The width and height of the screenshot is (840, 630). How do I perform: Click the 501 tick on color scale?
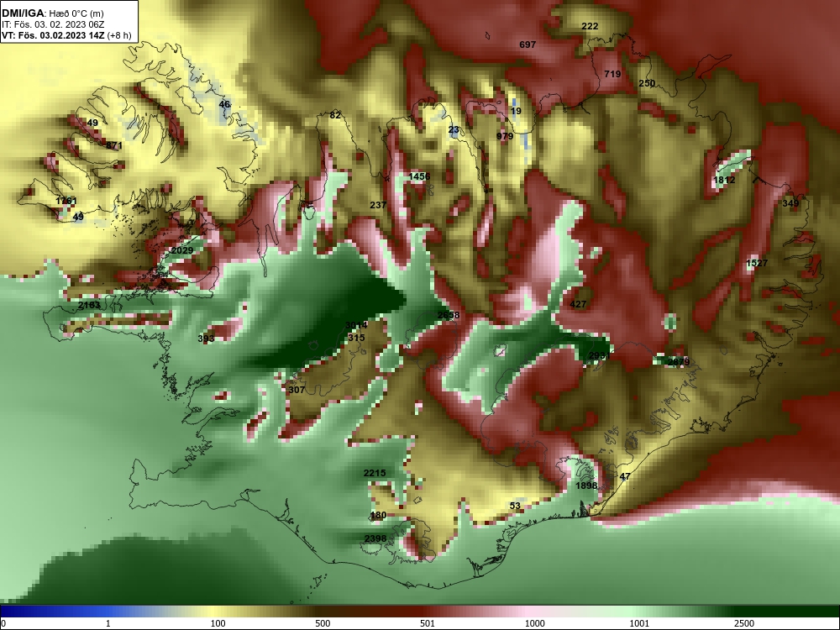pyautogui.click(x=428, y=623)
